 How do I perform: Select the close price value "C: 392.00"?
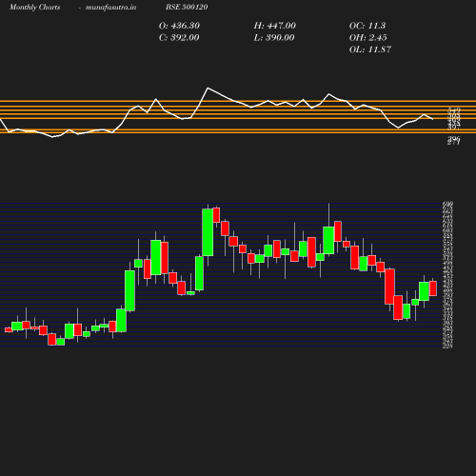click(x=179, y=38)
